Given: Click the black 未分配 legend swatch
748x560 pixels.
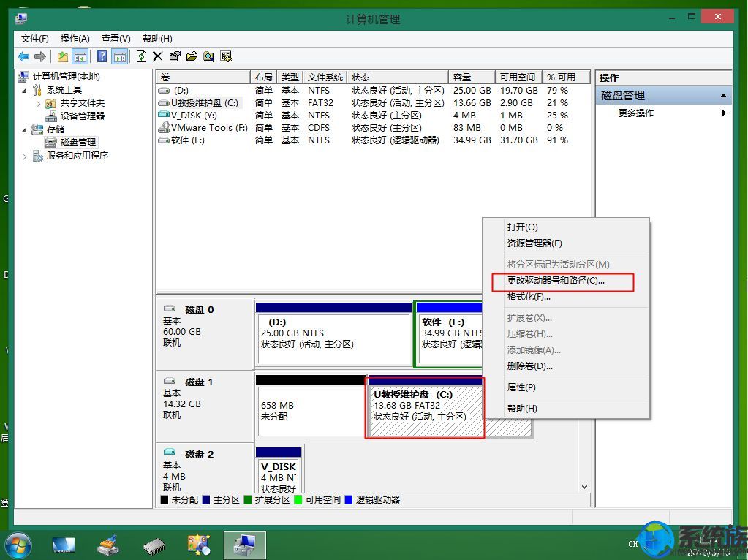Looking at the screenshot, I should point(165,500).
